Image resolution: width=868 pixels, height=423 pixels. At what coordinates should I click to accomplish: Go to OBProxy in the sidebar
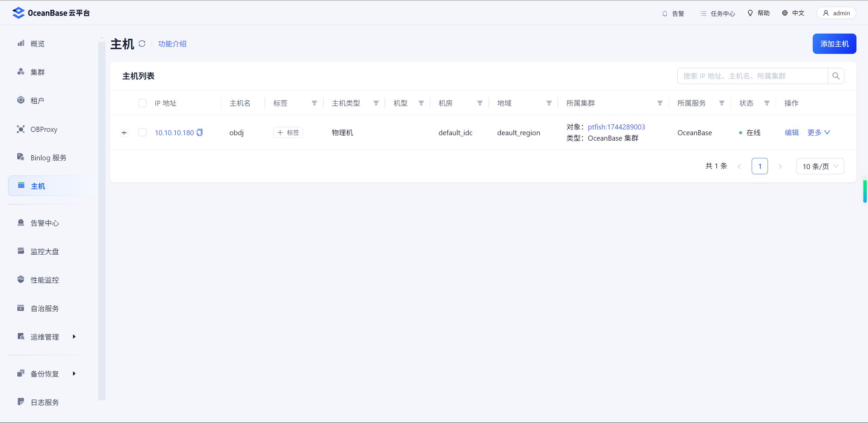[43, 129]
